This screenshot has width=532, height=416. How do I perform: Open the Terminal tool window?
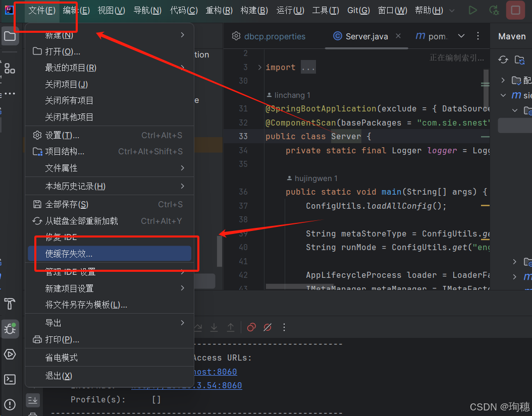(x=10, y=379)
